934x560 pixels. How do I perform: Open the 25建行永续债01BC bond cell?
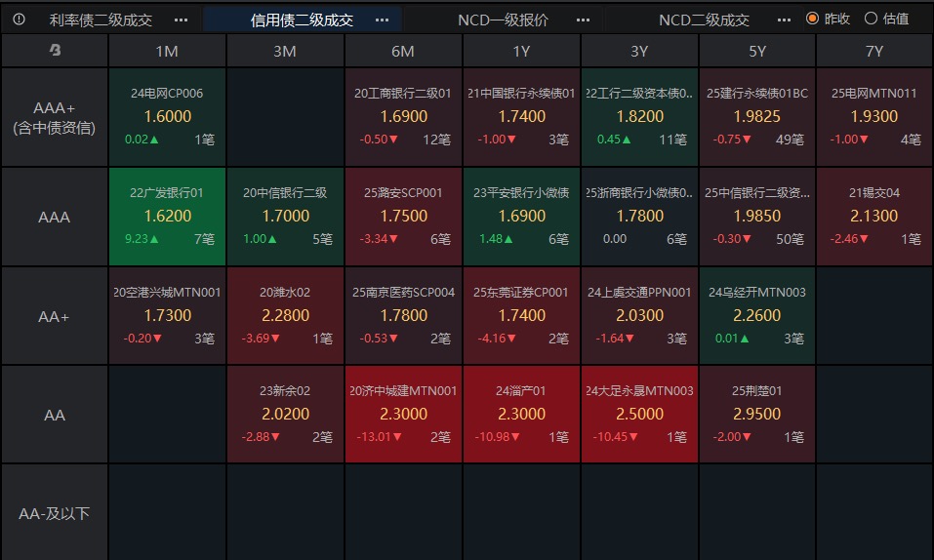click(757, 117)
